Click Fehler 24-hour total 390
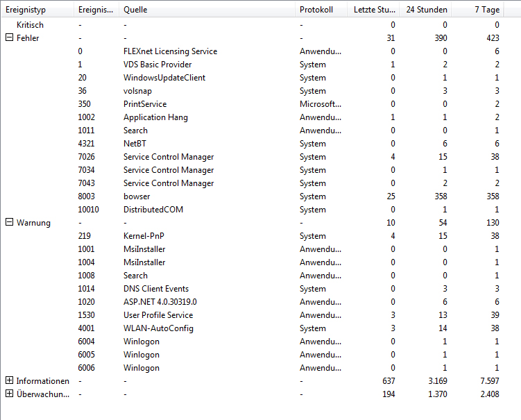Viewport: 521px width, 420px height. [441, 38]
